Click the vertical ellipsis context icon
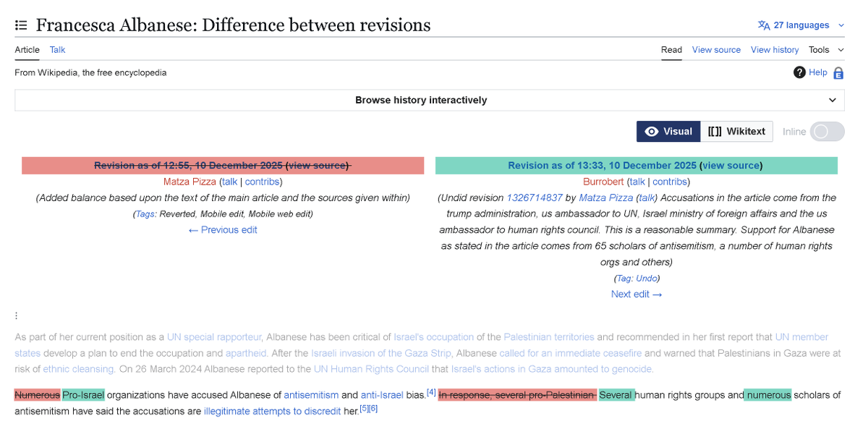868x424 pixels. click(16, 315)
